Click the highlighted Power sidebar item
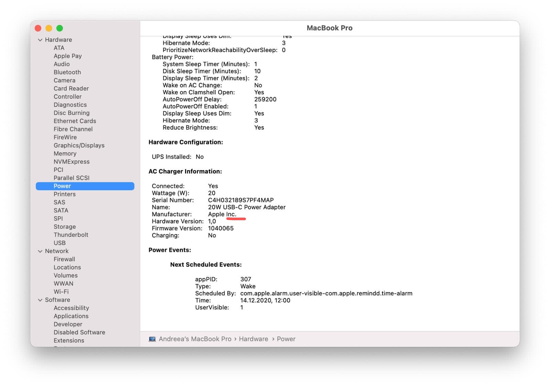 tap(85, 186)
